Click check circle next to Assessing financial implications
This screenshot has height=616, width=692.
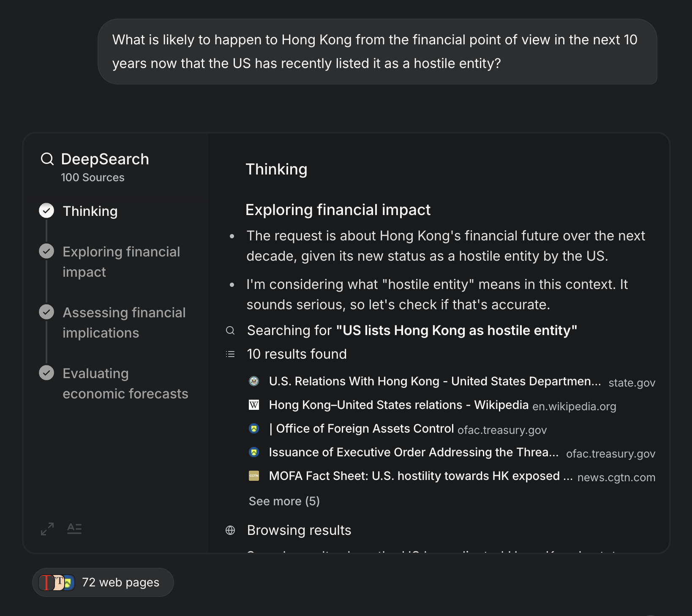point(46,312)
